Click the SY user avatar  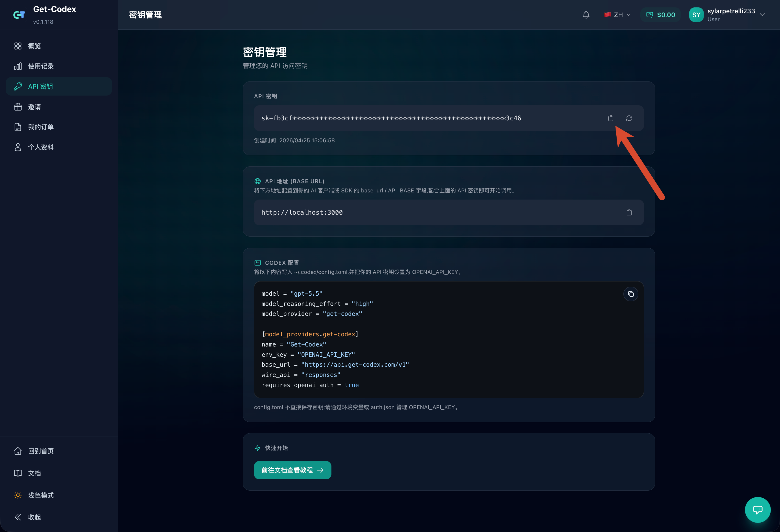[696, 15]
